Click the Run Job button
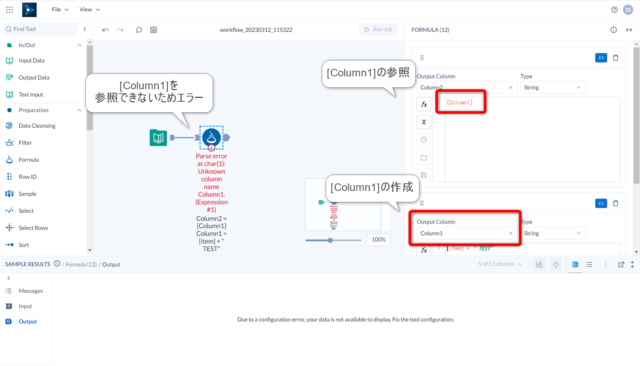Viewport: 640px width, 366px height. pyautogui.click(x=378, y=30)
